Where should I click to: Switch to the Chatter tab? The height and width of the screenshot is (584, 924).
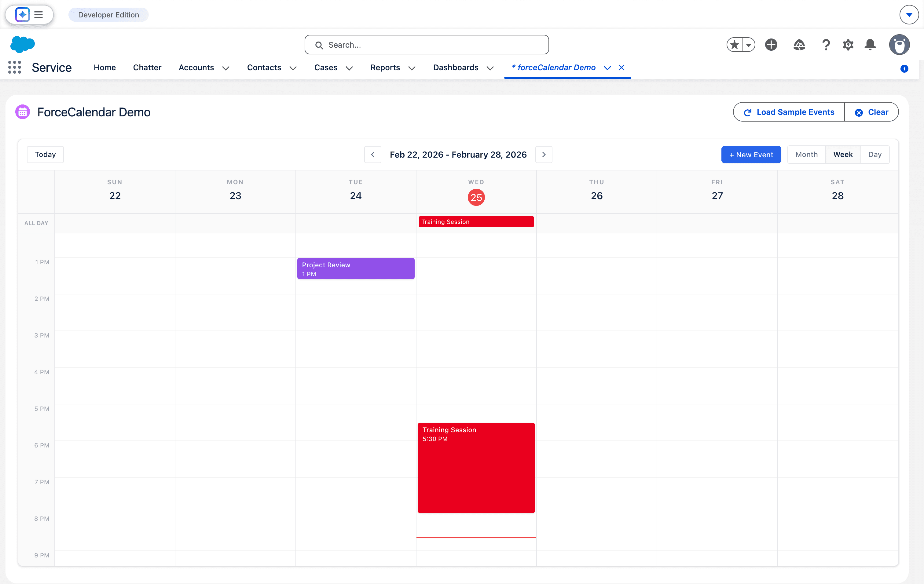coord(147,68)
